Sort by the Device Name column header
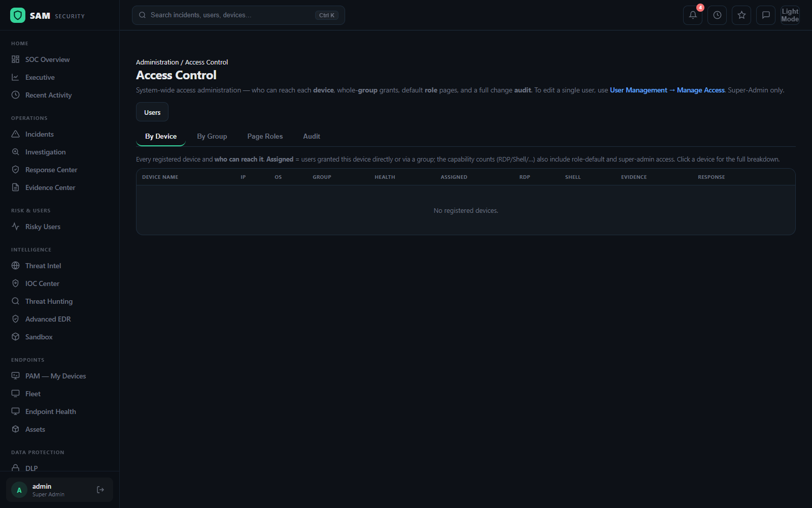Viewport: 812px width, 508px height. [160, 177]
